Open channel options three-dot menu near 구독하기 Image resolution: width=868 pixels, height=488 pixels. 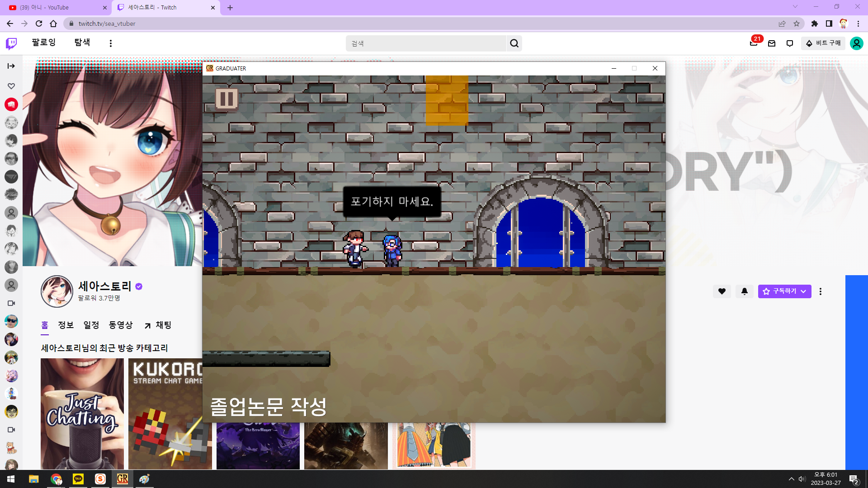point(821,291)
